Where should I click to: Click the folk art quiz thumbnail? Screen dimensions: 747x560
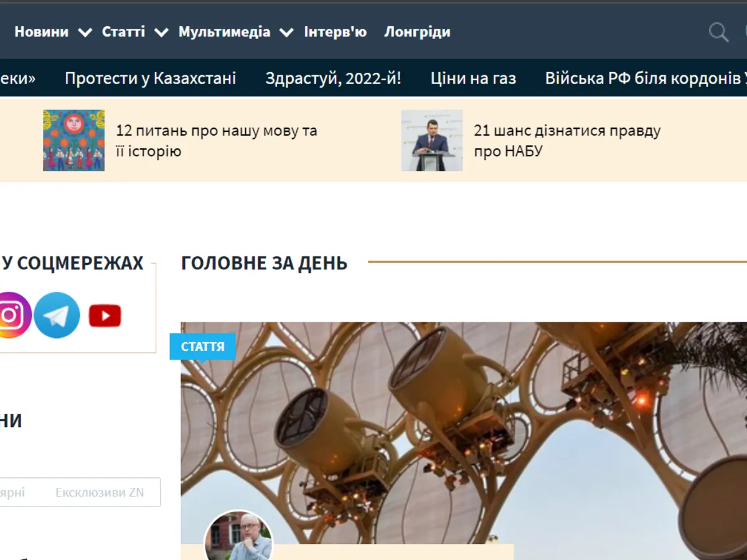click(73, 141)
